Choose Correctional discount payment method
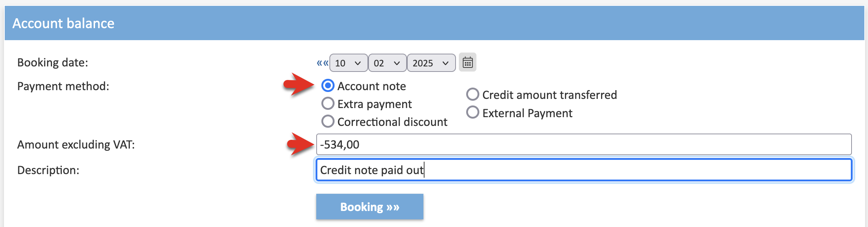 328,121
